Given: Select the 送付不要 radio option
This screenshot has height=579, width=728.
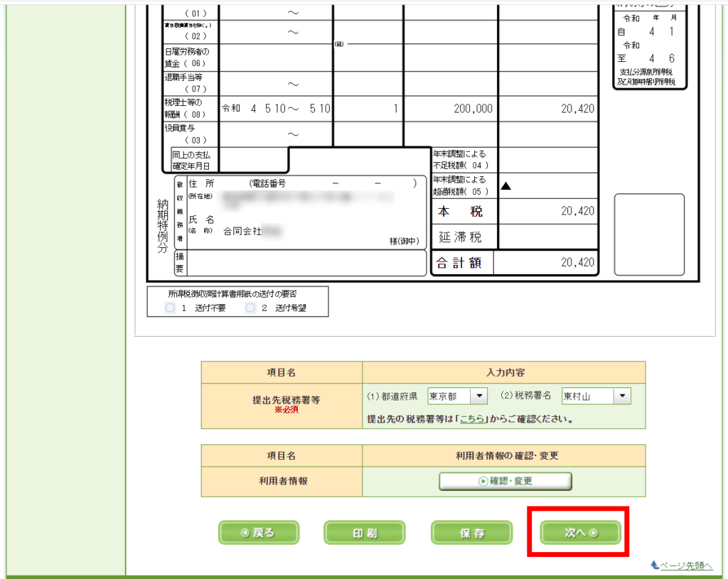Looking at the screenshot, I should point(169,308).
